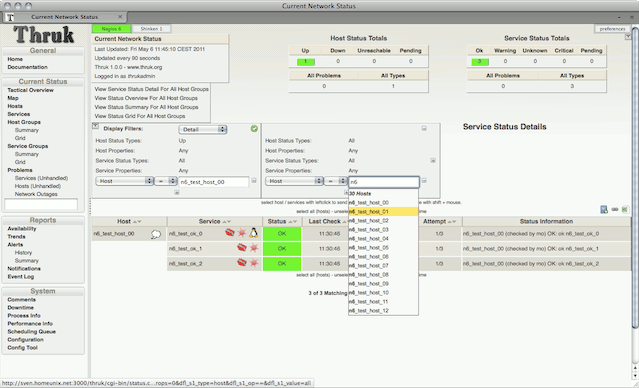Select n6_test_host_01 from autocomplete list

383,212
